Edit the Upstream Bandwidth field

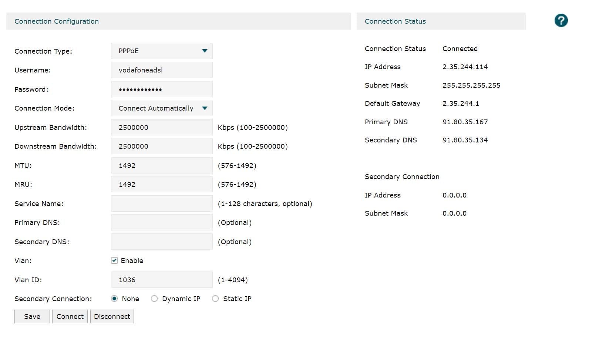pos(162,128)
